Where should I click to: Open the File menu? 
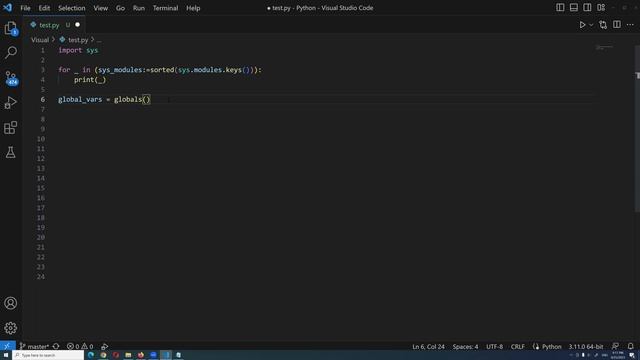[x=25, y=8]
